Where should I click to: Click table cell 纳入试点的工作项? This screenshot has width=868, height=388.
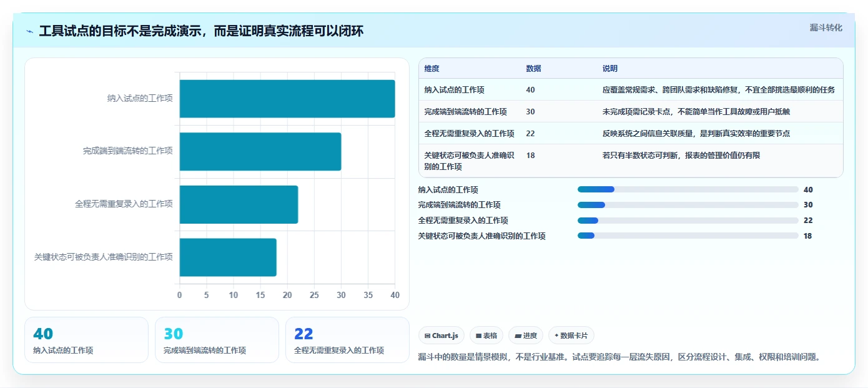pos(454,90)
